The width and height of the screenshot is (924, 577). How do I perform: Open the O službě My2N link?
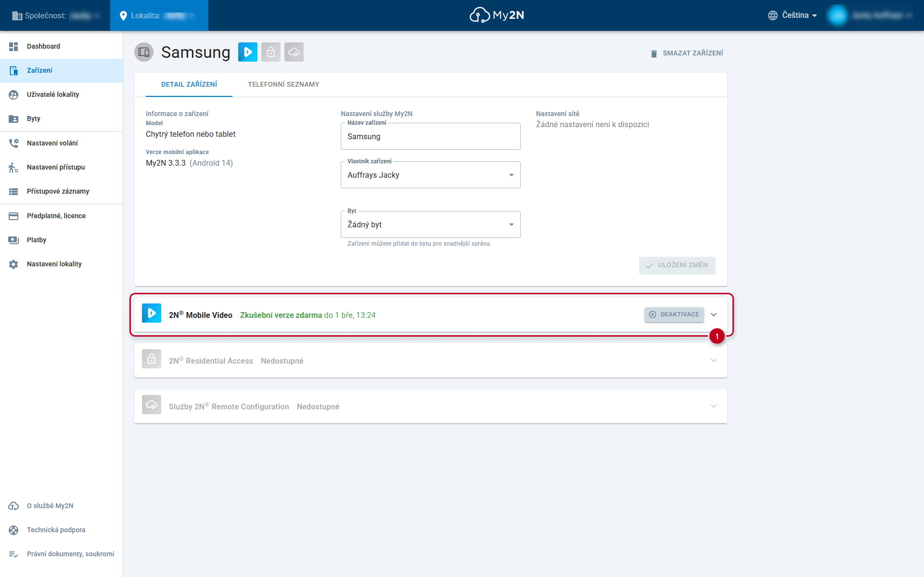pos(62,506)
